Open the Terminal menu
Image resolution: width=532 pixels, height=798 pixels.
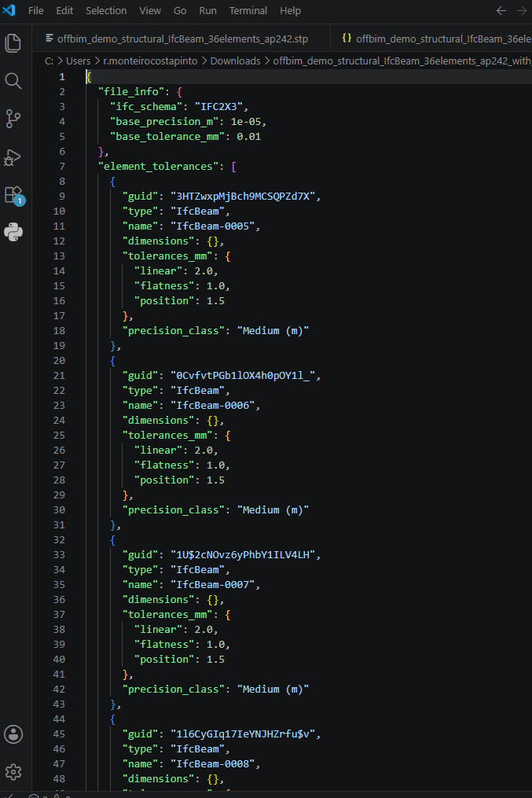248,11
